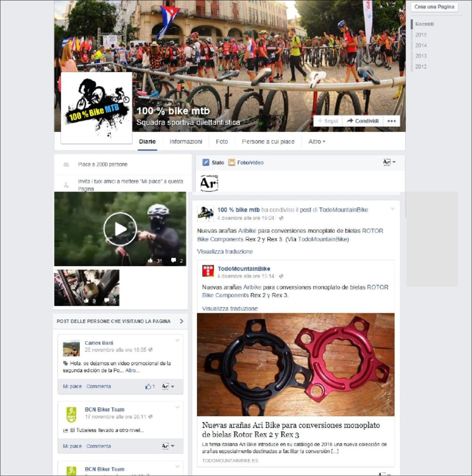Click the TodoMountainBike red logo icon
The width and height of the screenshot is (472, 476).
click(x=208, y=271)
